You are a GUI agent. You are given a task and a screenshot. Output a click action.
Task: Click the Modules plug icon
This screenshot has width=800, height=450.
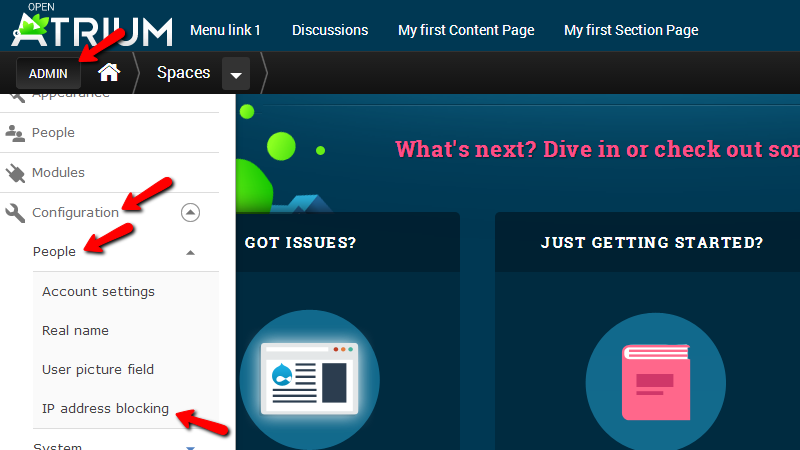[15, 172]
